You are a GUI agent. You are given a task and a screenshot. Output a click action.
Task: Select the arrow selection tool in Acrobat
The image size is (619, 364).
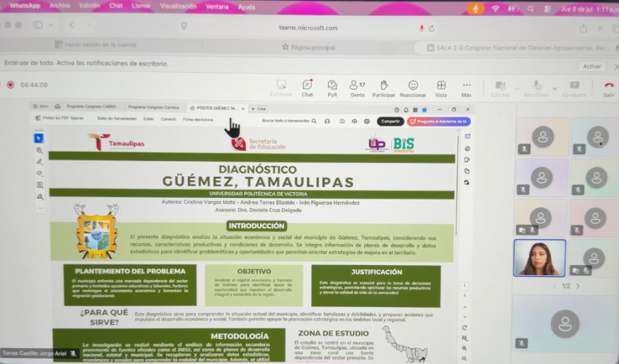point(39,138)
